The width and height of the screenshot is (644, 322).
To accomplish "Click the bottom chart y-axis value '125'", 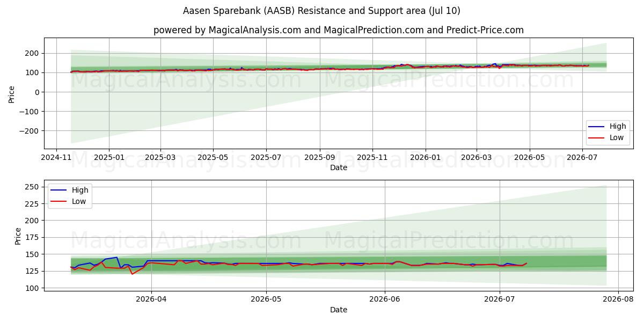I will (x=32, y=272).
